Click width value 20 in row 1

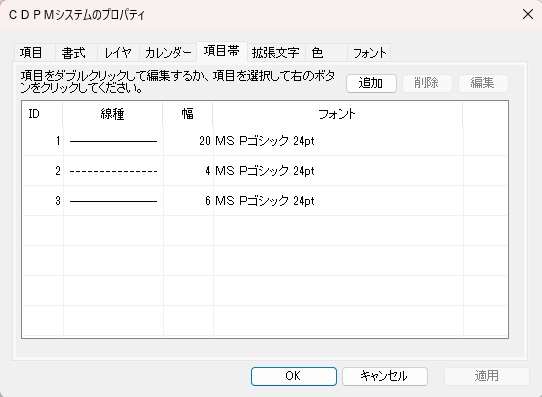tap(205, 141)
